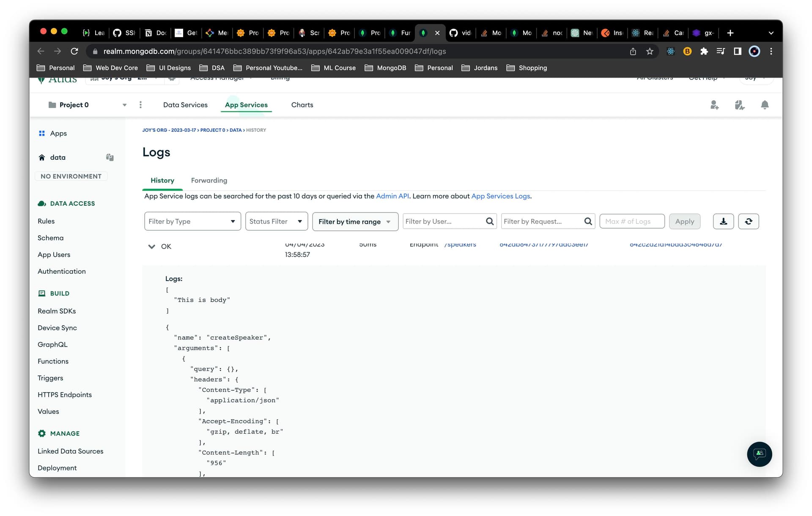
Task: Click the refresh logs icon button
Action: pyautogui.click(x=748, y=221)
